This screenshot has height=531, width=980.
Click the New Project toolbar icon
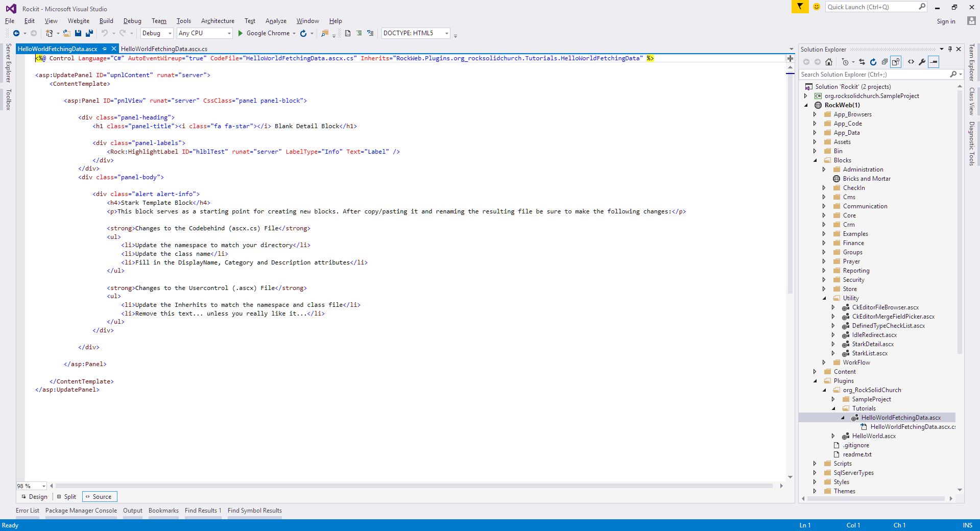pos(49,33)
